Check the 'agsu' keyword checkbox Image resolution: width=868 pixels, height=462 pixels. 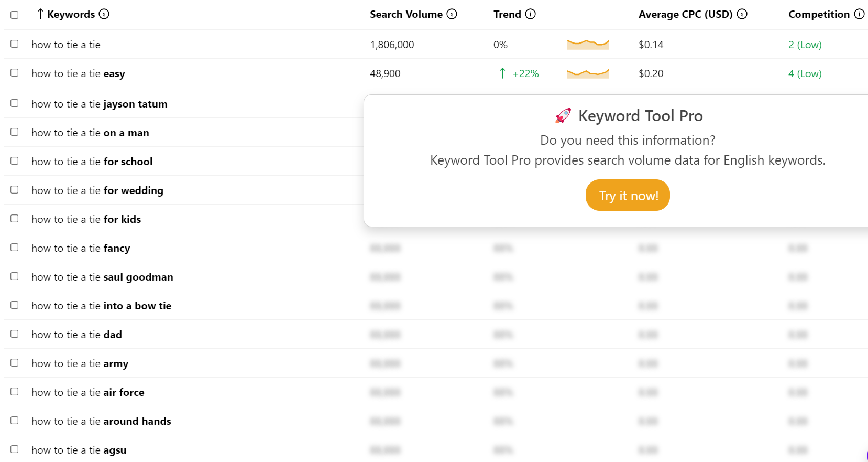[x=15, y=449]
